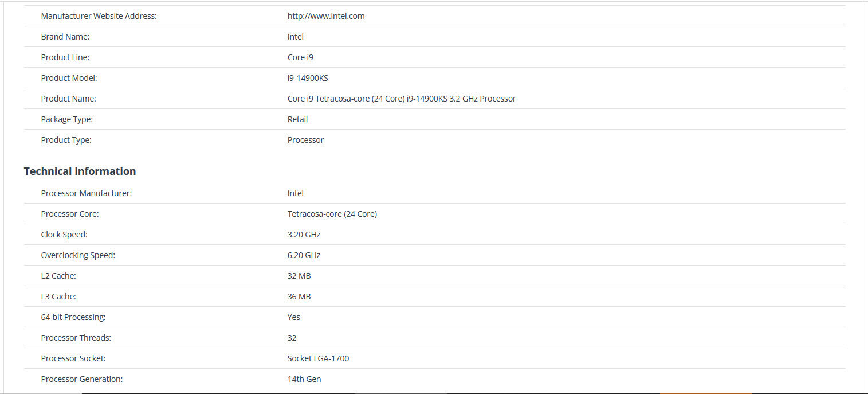Viewport: 868px width, 394px height.
Task: Select the 'Product Line:' label
Action: (x=65, y=57)
